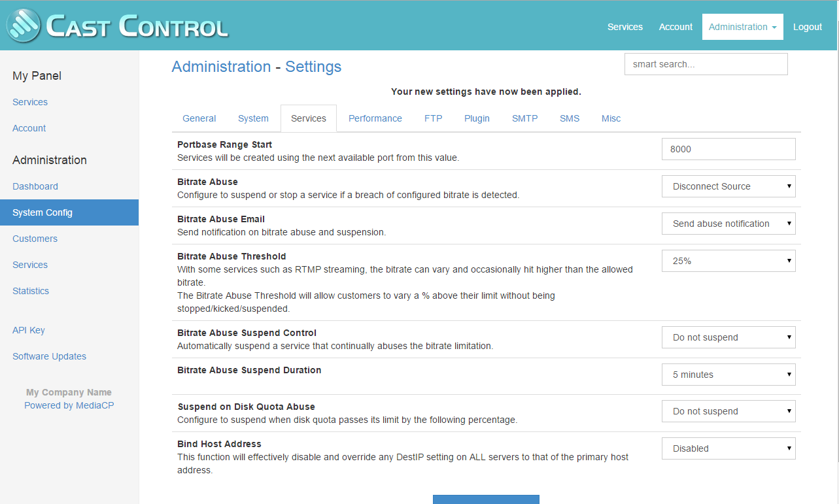
Task: Switch to the General tab
Action: coord(199,118)
